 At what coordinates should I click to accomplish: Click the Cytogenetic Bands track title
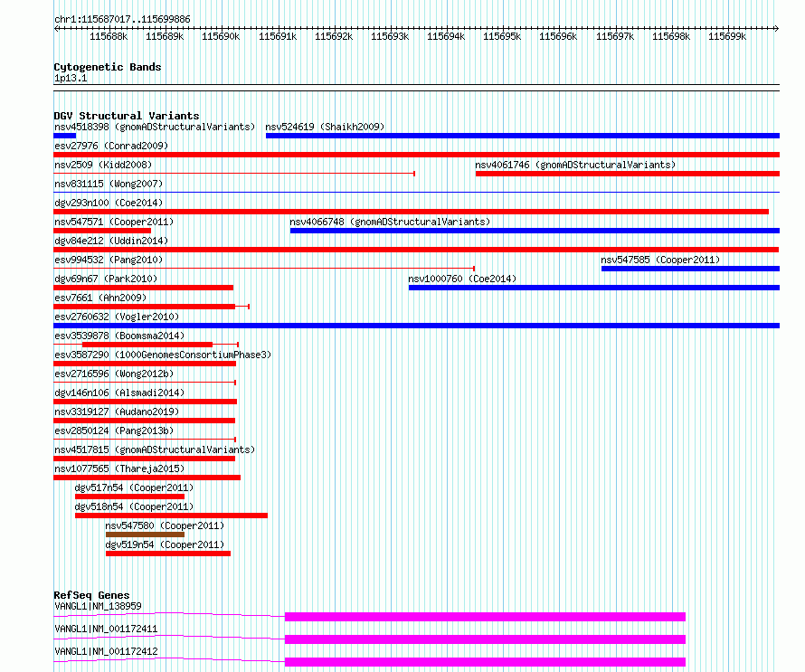[108, 67]
